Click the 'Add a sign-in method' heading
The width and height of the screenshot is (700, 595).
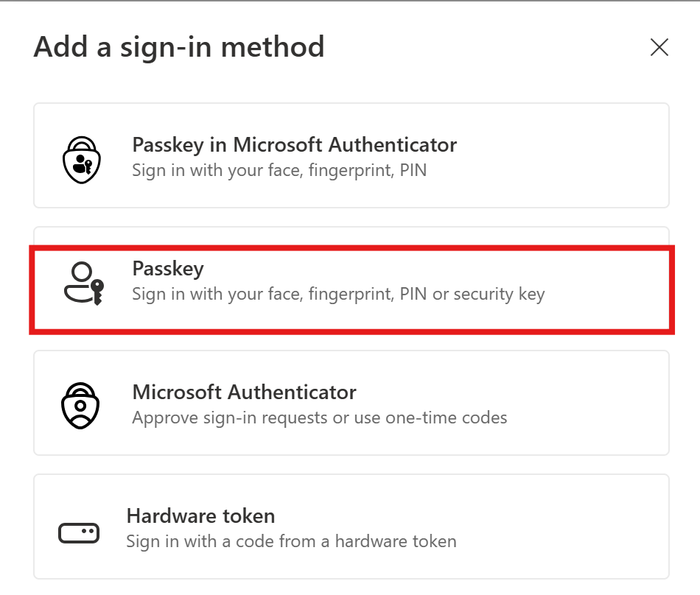179,48
